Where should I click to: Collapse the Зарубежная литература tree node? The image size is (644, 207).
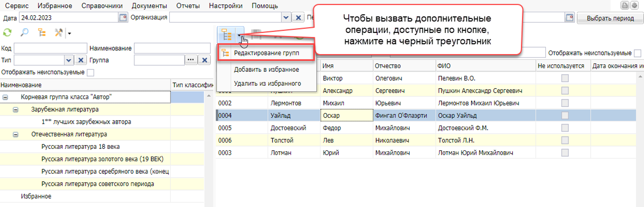coord(16,110)
